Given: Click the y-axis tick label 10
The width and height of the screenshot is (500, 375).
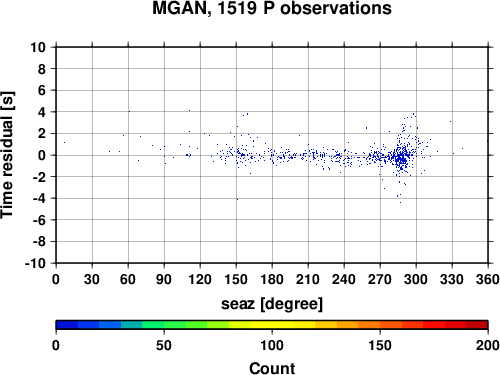Looking at the screenshot, I should click(38, 47).
